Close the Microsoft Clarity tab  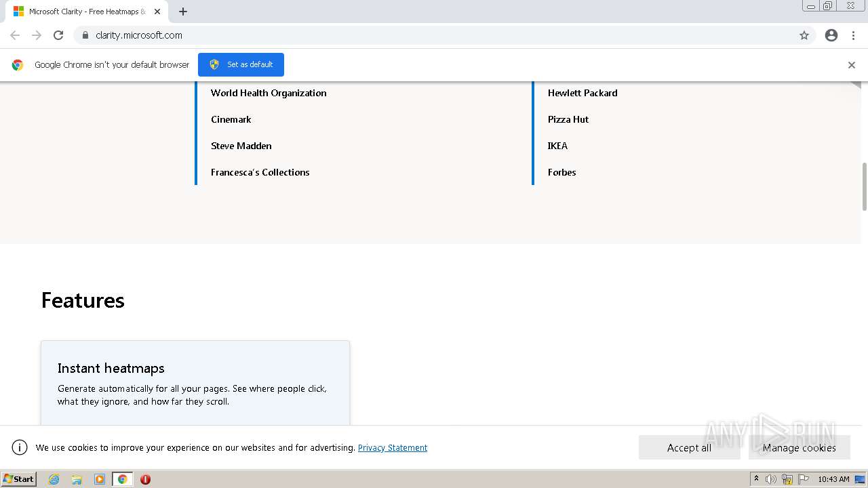(157, 12)
